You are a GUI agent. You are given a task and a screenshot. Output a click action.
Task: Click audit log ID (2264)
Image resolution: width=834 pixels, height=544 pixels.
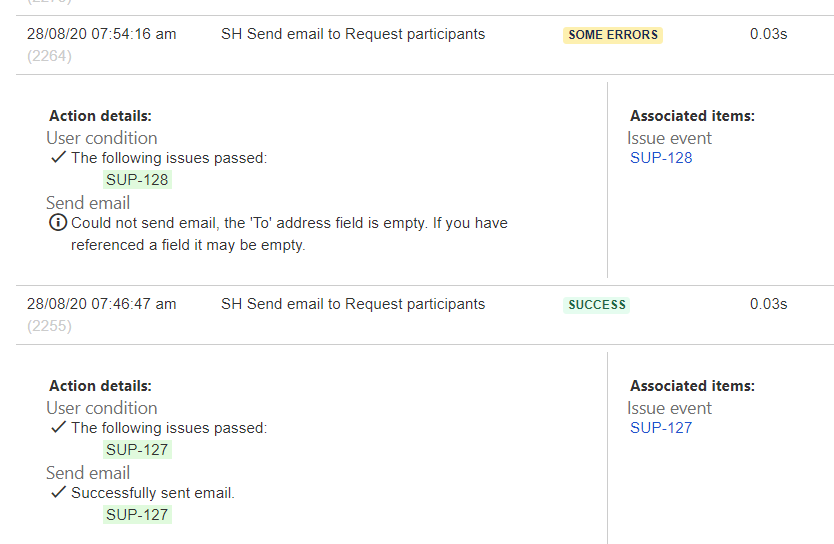49,56
